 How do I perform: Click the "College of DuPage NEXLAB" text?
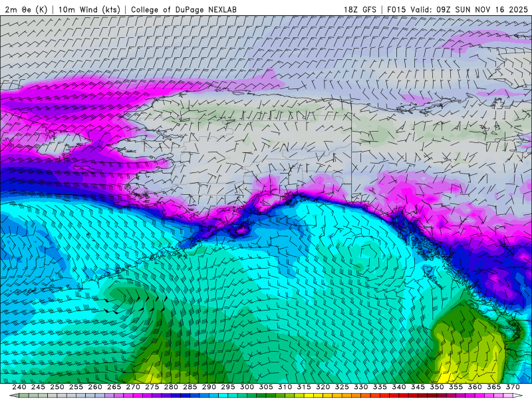pyautogui.click(x=184, y=9)
